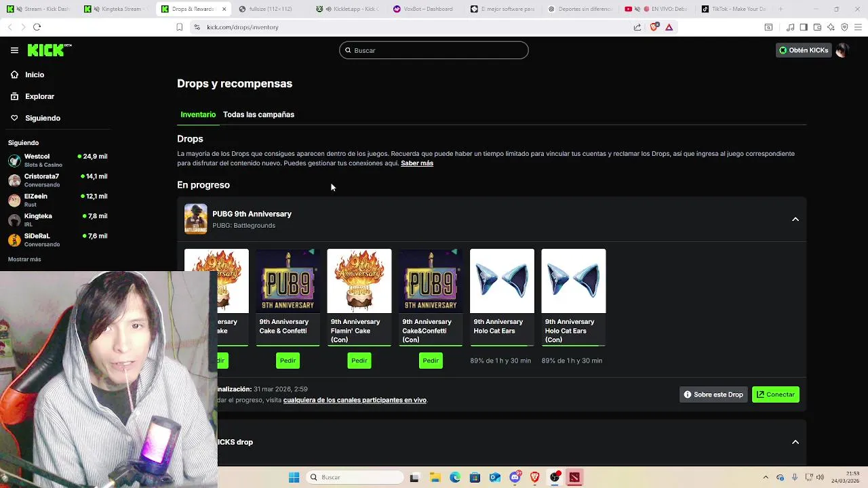Click the green Conectar button
This screenshot has width=868, height=488.
coord(776,394)
